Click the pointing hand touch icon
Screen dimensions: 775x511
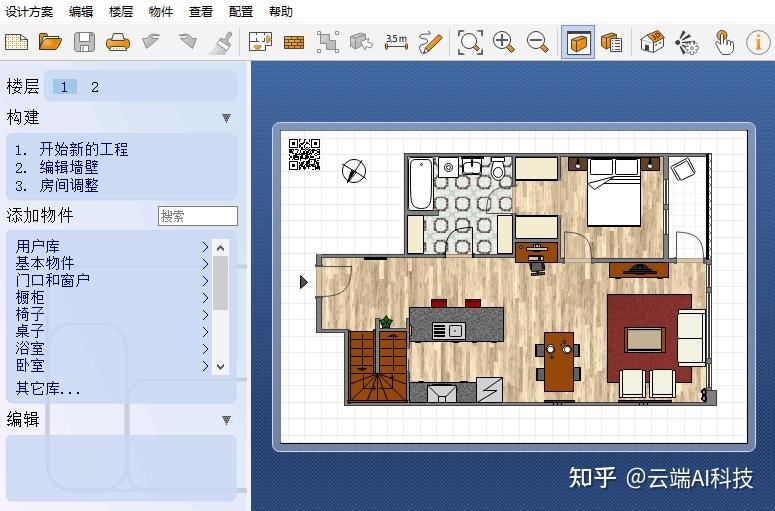pos(724,43)
